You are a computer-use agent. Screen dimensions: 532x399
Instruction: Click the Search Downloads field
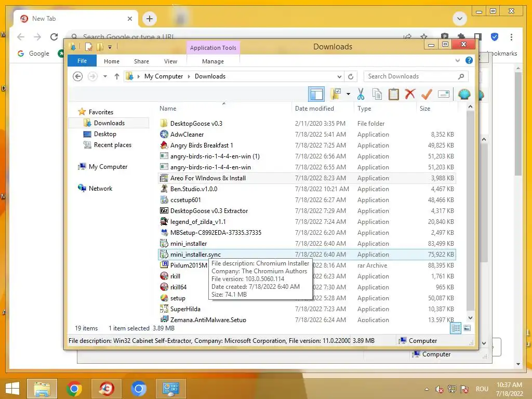416,76
